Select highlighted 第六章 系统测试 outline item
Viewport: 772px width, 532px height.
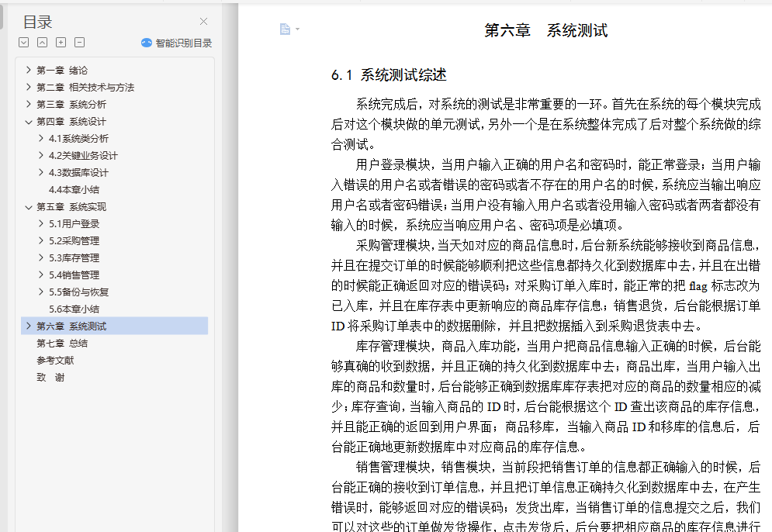tap(114, 326)
